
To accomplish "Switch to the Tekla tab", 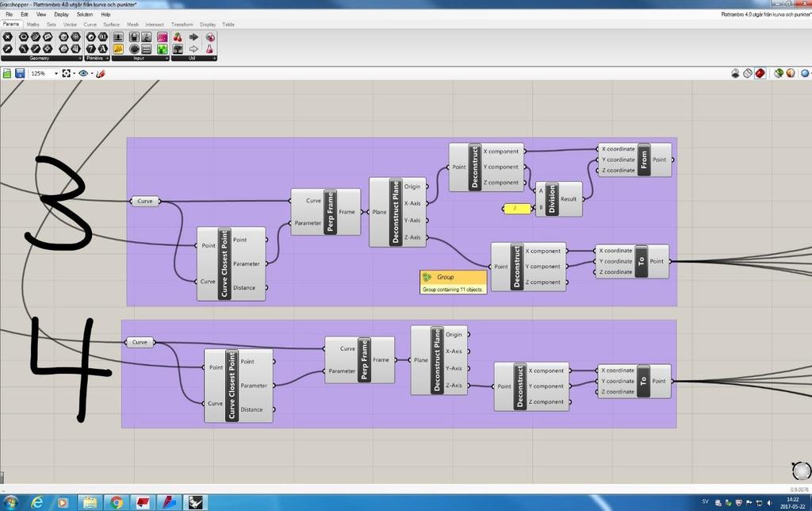I will (x=228, y=25).
